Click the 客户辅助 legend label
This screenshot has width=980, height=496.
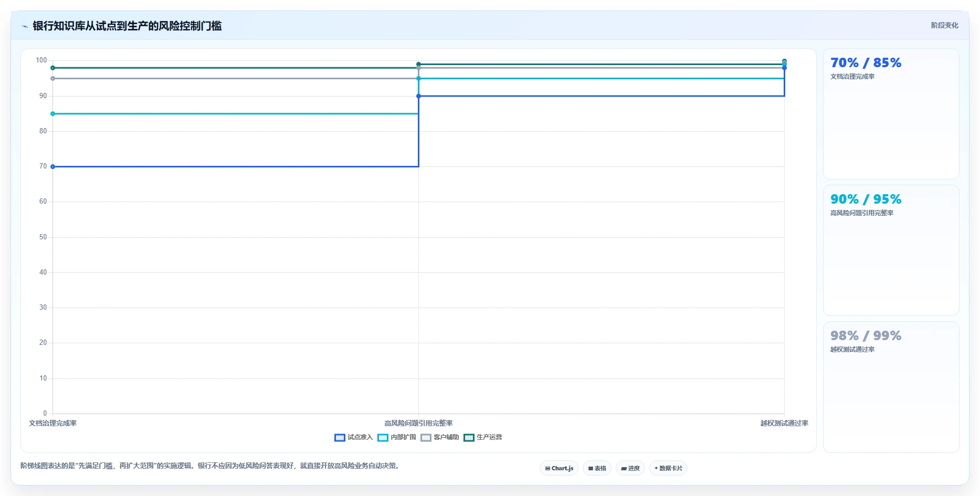click(x=446, y=437)
